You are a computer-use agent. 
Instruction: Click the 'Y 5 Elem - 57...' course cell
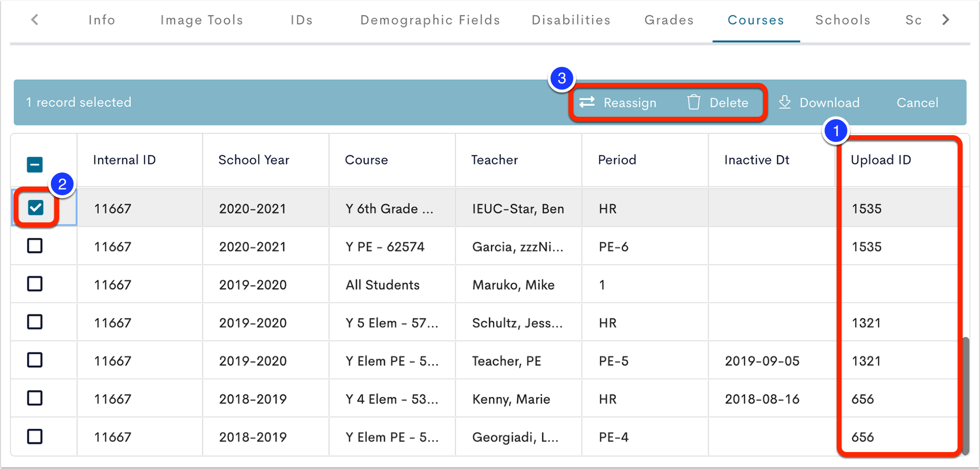[392, 323]
